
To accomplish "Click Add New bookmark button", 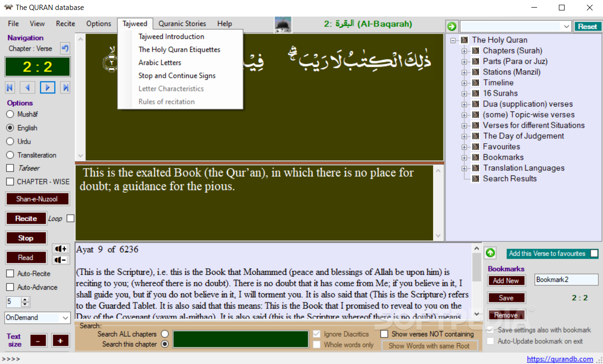I will tap(506, 281).
